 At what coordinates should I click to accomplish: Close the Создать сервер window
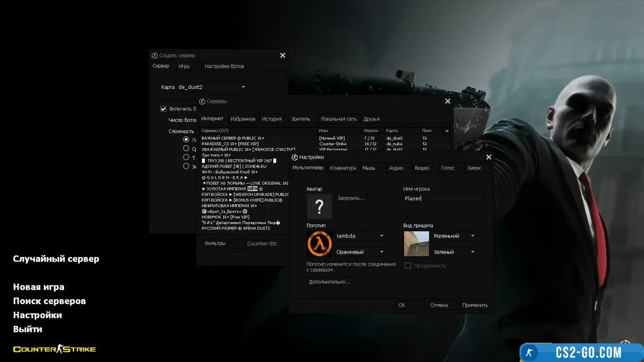(x=282, y=55)
